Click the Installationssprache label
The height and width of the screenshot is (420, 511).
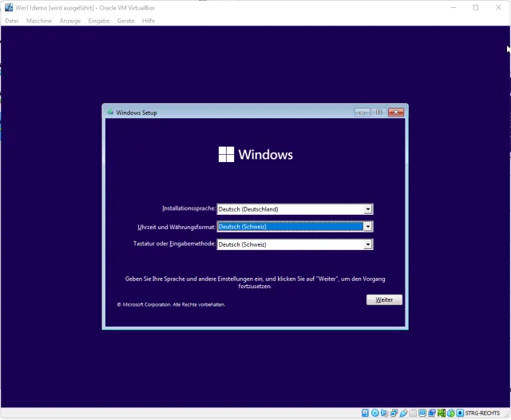188,208
